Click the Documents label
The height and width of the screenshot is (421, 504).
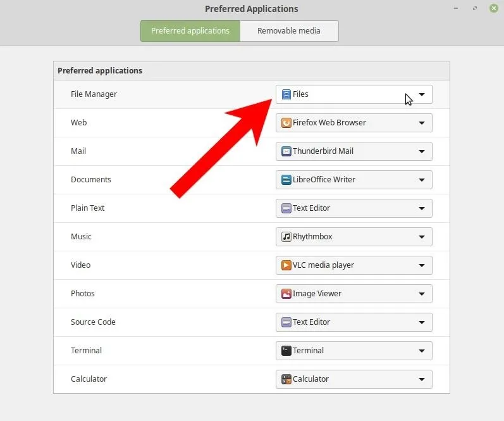[91, 180]
